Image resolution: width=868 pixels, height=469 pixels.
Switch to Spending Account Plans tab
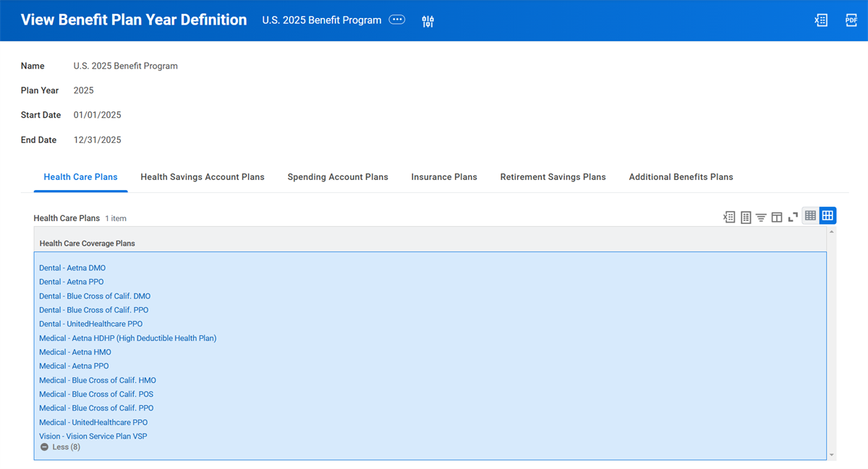(x=338, y=177)
